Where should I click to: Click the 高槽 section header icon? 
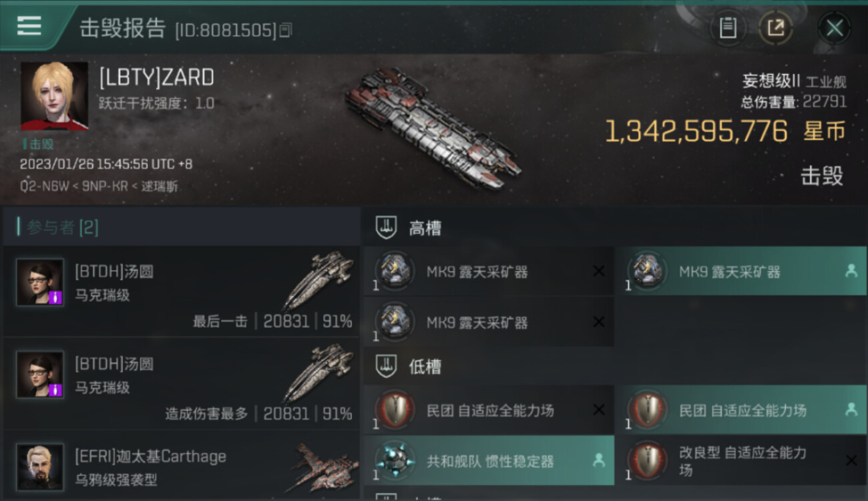point(386,228)
